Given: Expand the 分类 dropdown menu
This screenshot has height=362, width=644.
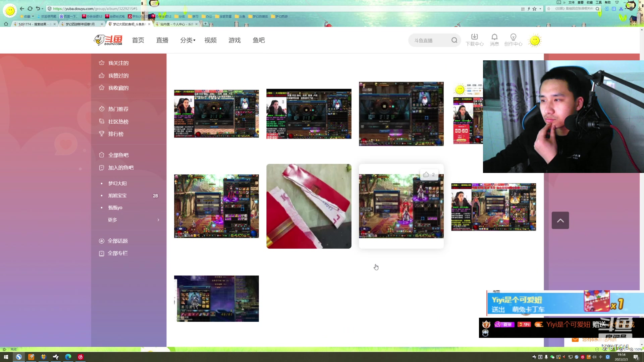Looking at the screenshot, I should pyautogui.click(x=188, y=40).
